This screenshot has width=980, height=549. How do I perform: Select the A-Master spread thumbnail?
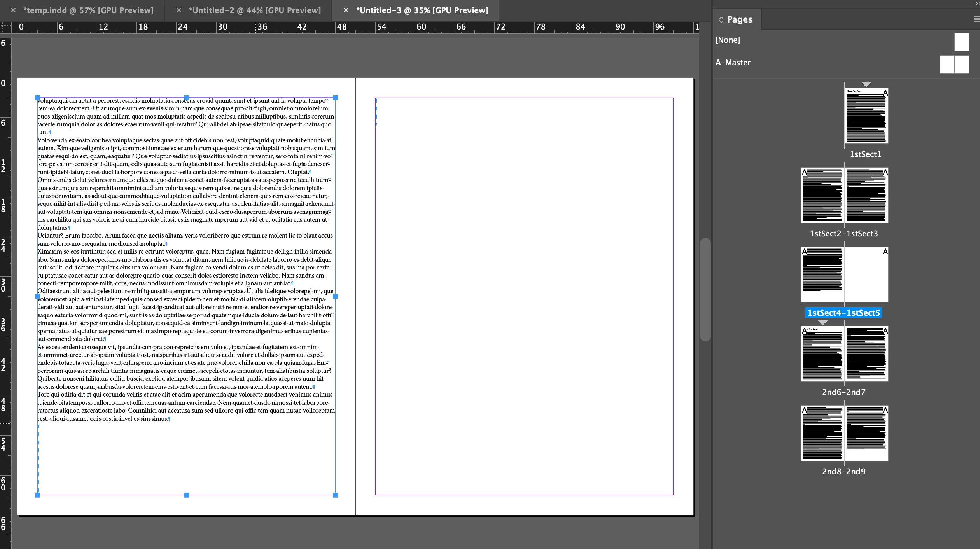(954, 65)
